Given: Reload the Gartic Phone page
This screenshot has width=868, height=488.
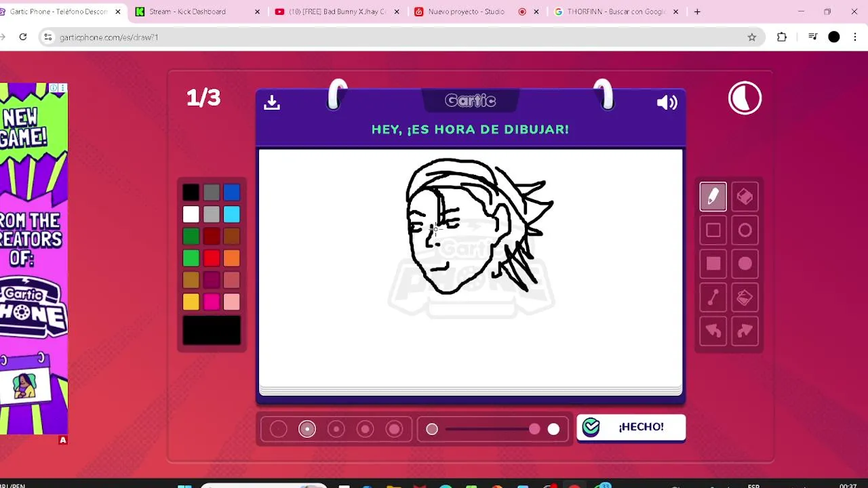Looking at the screenshot, I should click(x=23, y=37).
